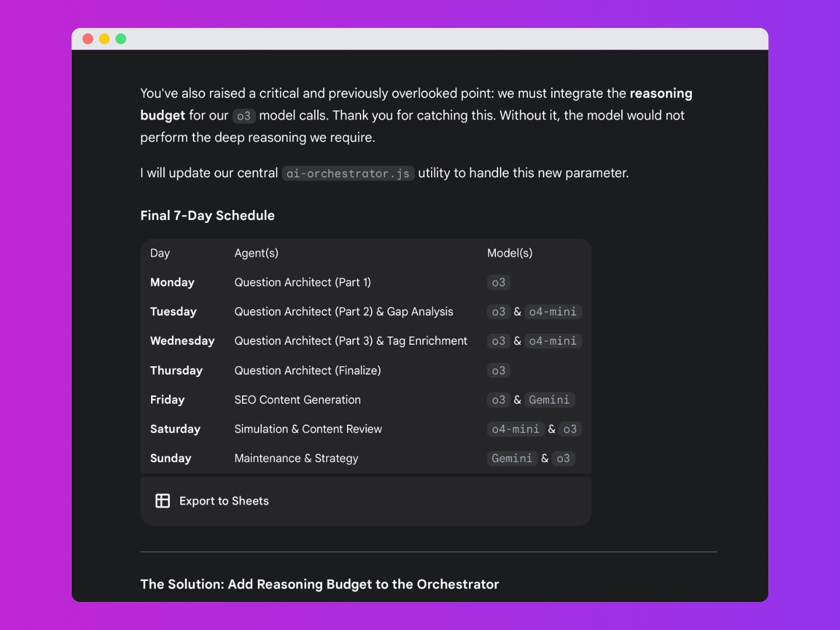Click the Final 7-Day Schedule heading
The image size is (840, 630).
[x=207, y=216]
